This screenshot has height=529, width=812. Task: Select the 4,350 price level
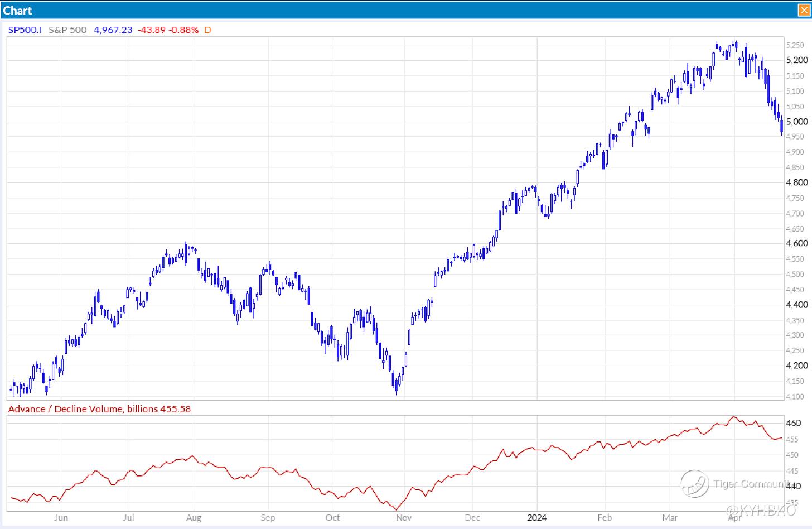(795, 320)
